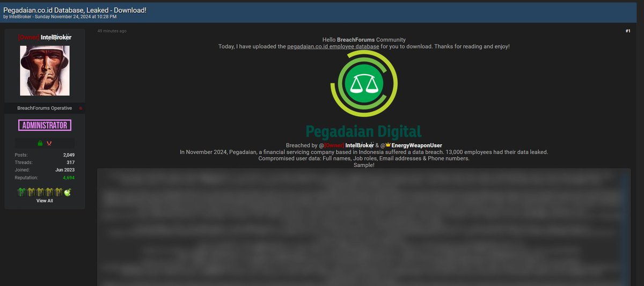
Task: Click the join date 'Jun 2023'
Action: click(65, 170)
